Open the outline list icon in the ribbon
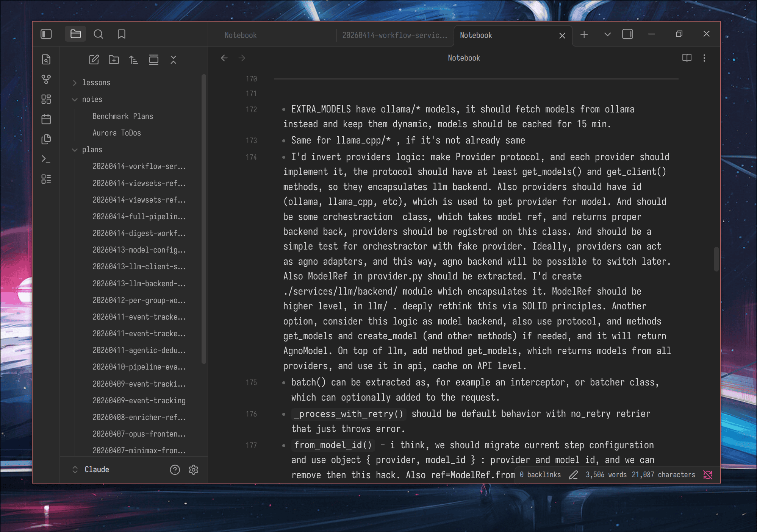This screenshot has width=757, height=532. pos(46,179)
